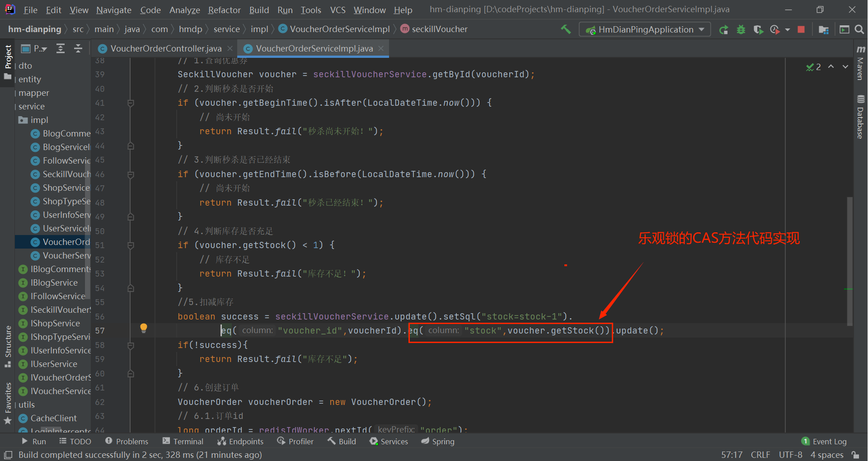This screenshot has width=868, height=461.
Task: Click the inspections widget showing 2
Action: 813,67
